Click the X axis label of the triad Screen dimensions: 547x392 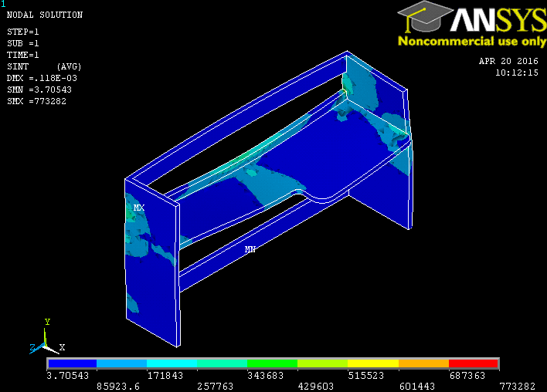click(62, 347)
